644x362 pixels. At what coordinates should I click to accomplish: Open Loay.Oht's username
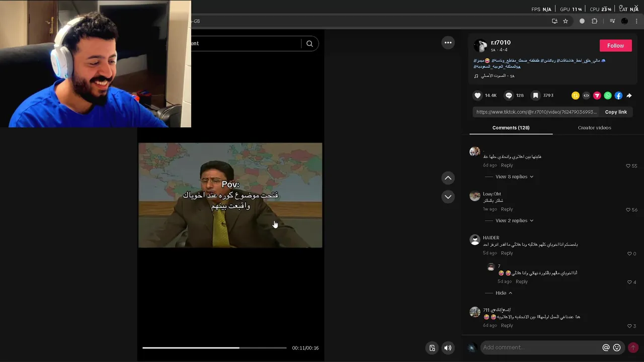point(492,194)
